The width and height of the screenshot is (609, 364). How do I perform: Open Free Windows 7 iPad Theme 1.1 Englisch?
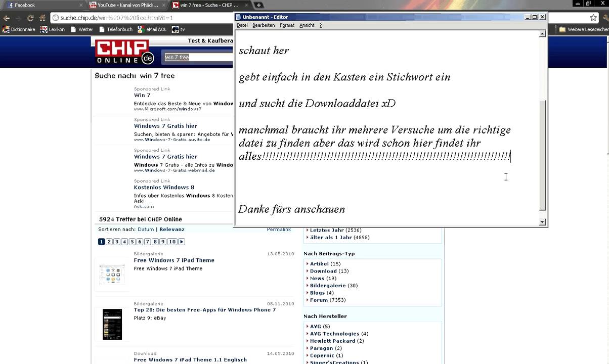tap(190, 360)
